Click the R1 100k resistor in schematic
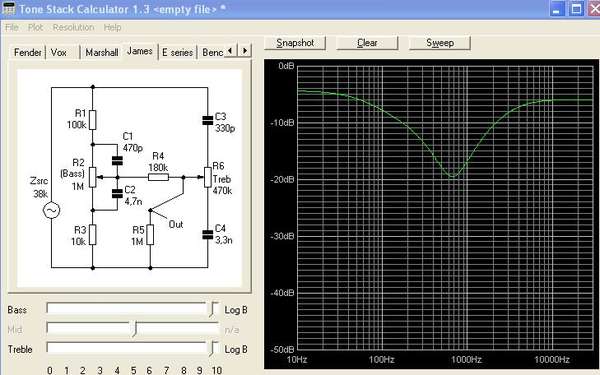Image resolution: width=600 pixels, height=375 pixels. click(93, 120)
